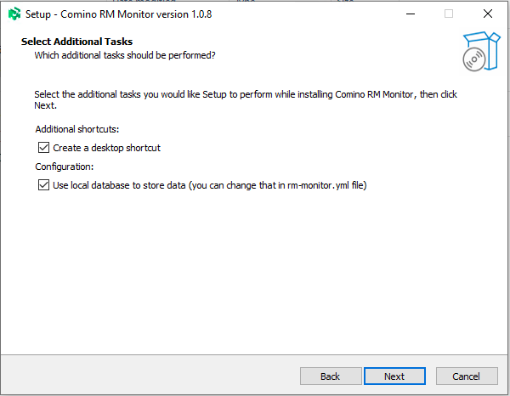Untick the Use local database checkbox
510x396 pixels.
(x=43, y=185)
